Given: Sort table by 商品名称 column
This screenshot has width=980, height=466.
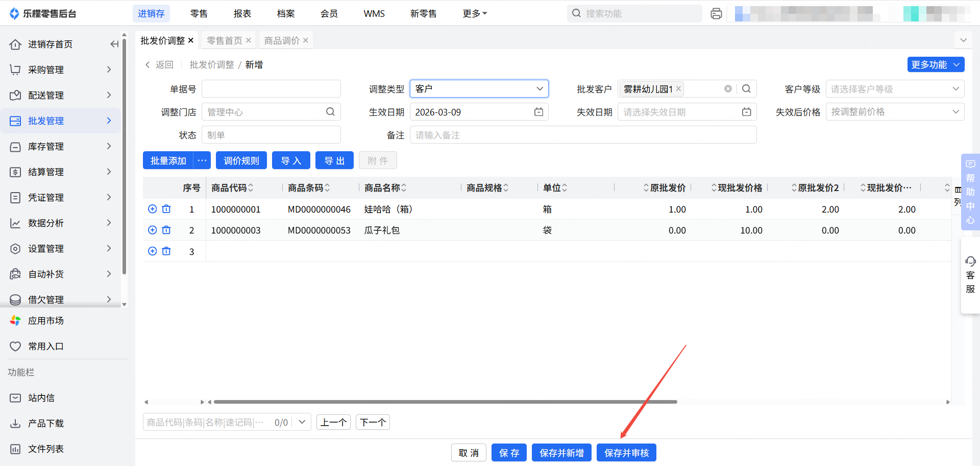Looking at the screenshot, I should pos(404,188).
